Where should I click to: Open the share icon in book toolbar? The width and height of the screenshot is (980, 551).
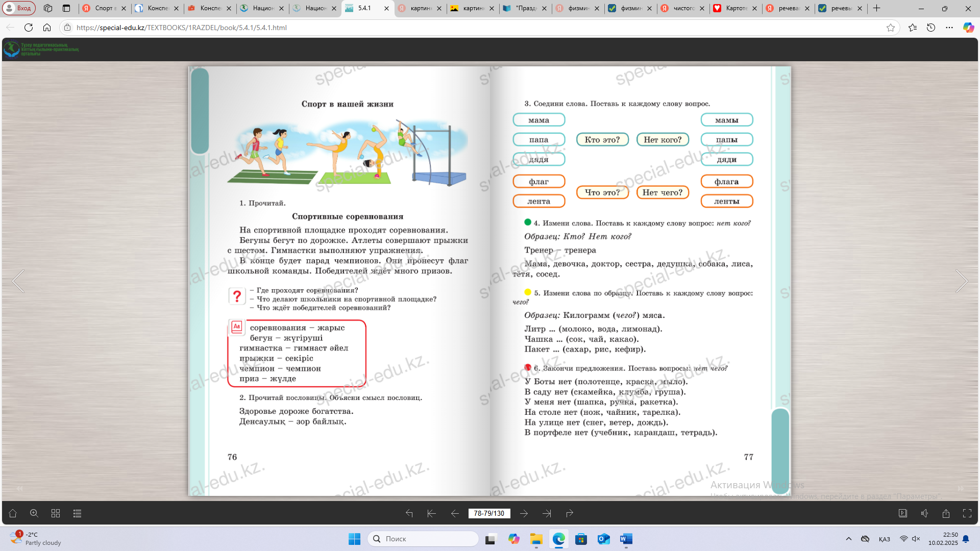coord(946,513)
